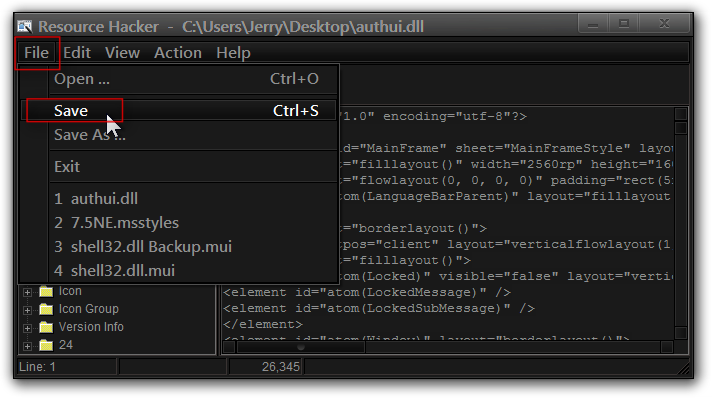Viewport: 712px width, 398px height.
Task: Click the LockedMessage element line
Action: pyautogui.click(x=367, y=292)
